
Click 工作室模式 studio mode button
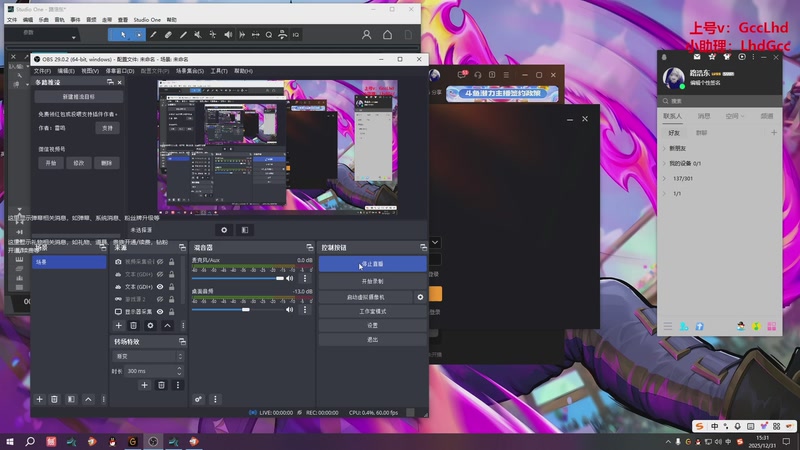point(372,311)
